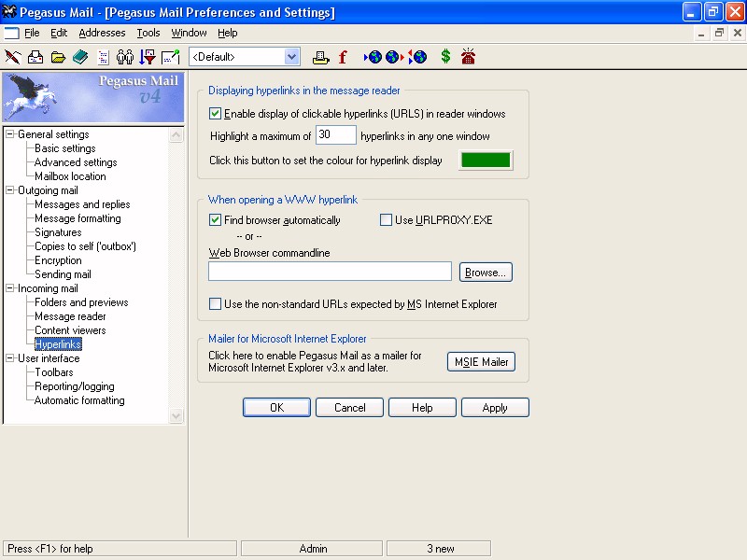Open the new mail folder mailbox icon

click(35, 57)
